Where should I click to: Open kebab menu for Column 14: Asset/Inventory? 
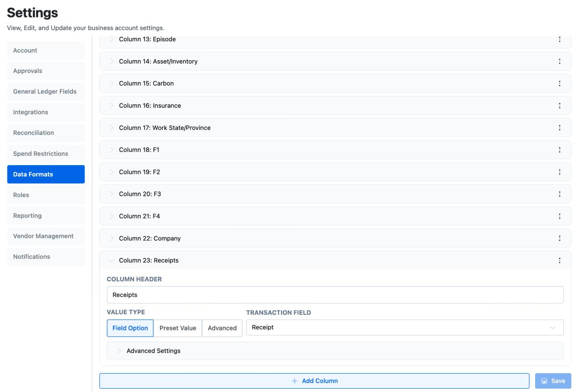560,62
